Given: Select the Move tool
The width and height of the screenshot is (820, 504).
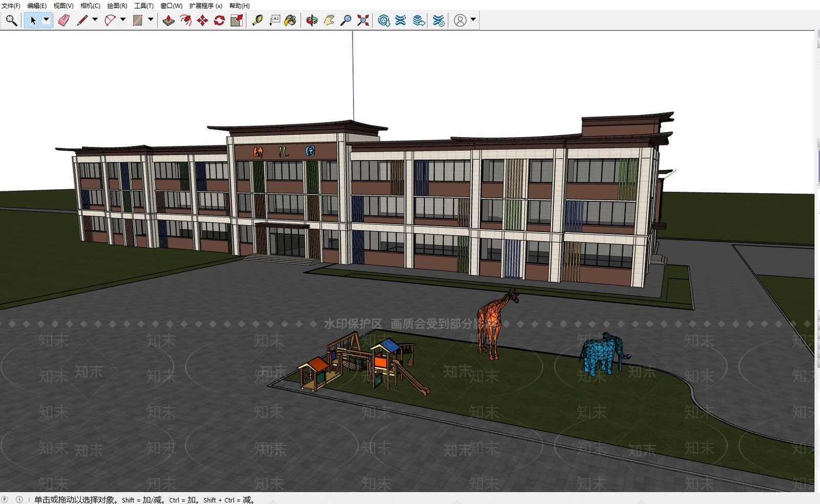Looking at the screenshot, I should click(202, 20).
